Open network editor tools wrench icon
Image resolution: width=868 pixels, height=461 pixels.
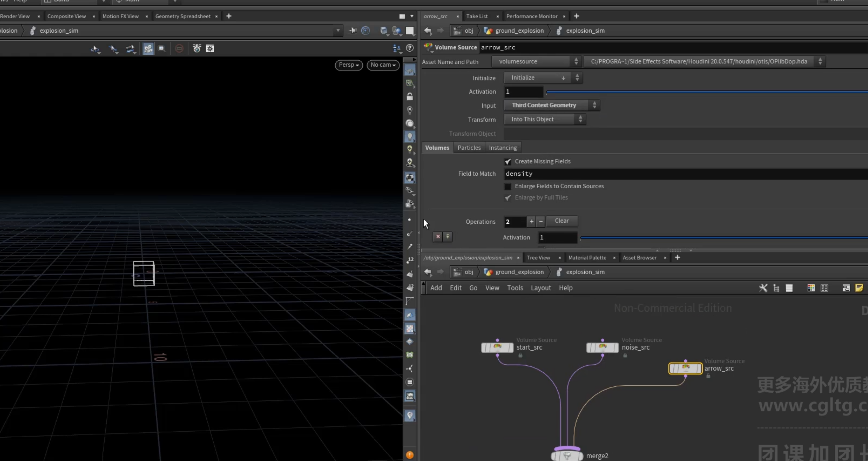tap(763, 288)
